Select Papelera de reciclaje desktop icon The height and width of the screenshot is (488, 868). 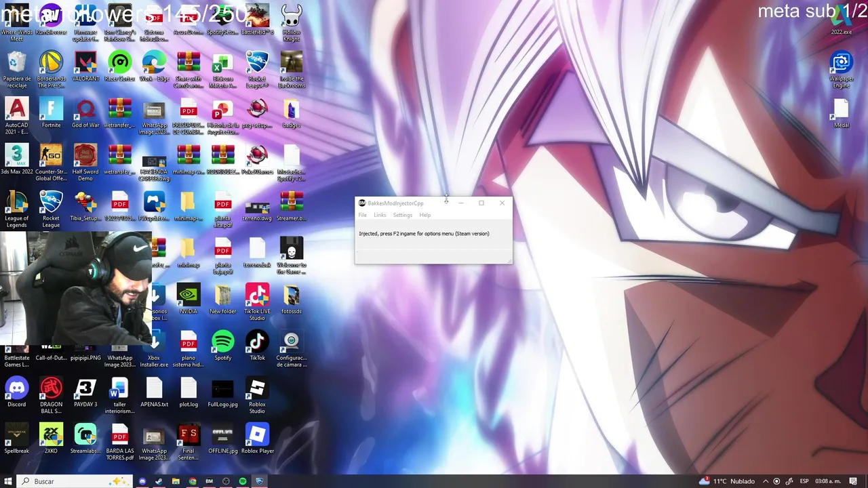tap(17, 69)
